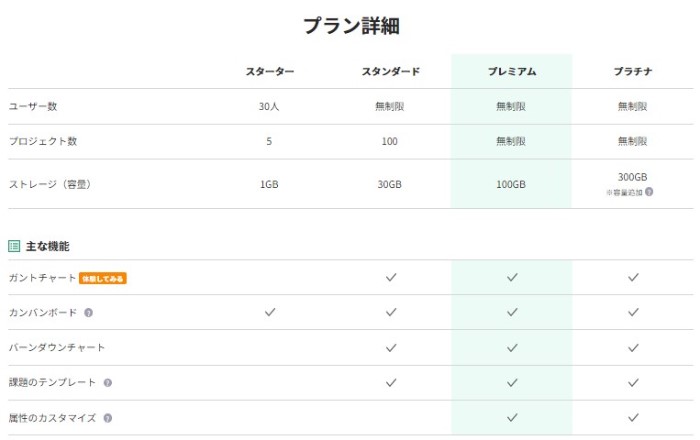
Task: Select the スタンダード plan column header
Action: [x=390, y=72]
